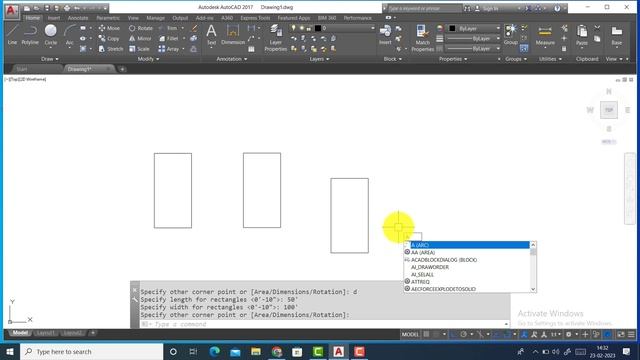Toggle the MODEL space button
This screenshot has width=640, height=360.
point(410,334)
